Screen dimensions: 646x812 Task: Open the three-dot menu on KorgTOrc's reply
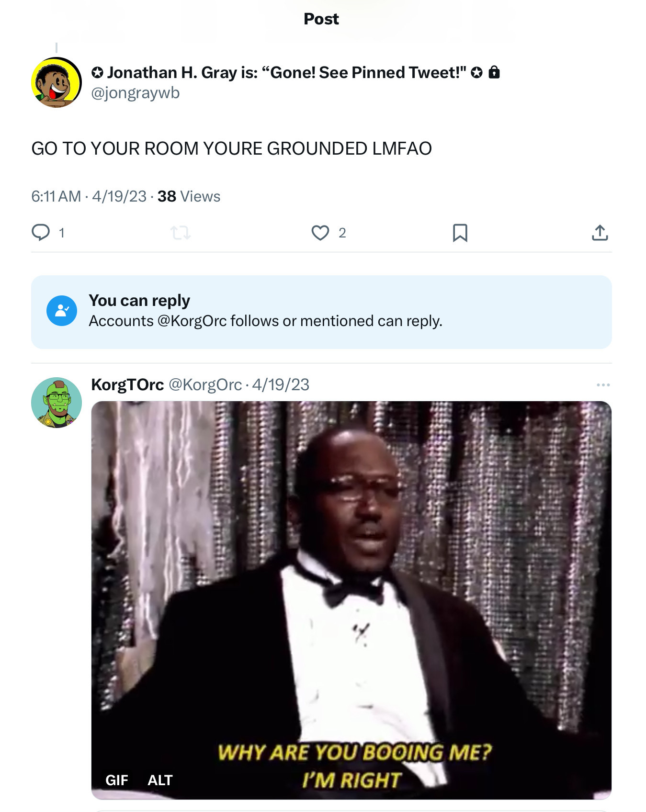click(x=603, y=385)
